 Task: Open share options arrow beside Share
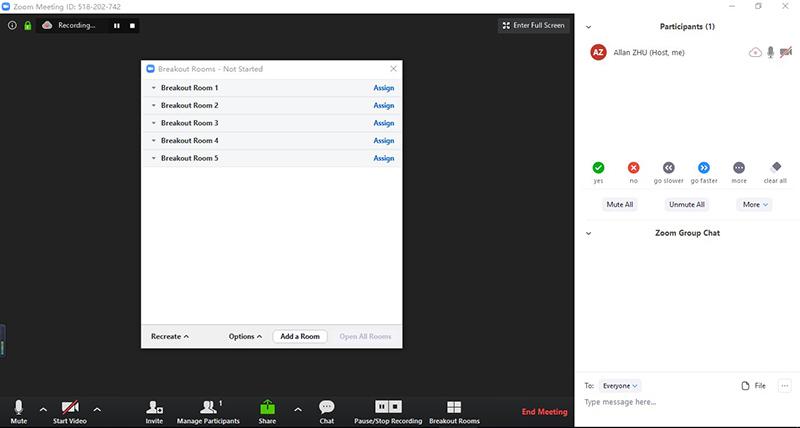point(297,409)
